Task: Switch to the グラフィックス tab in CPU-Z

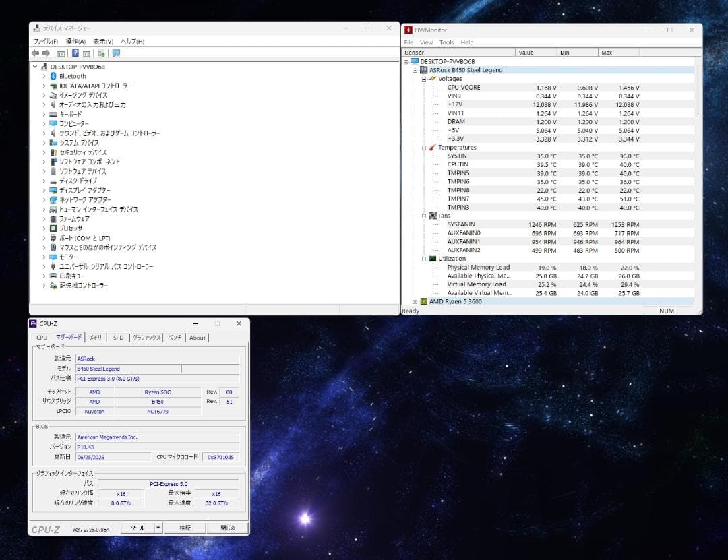Action: (147, 338)
